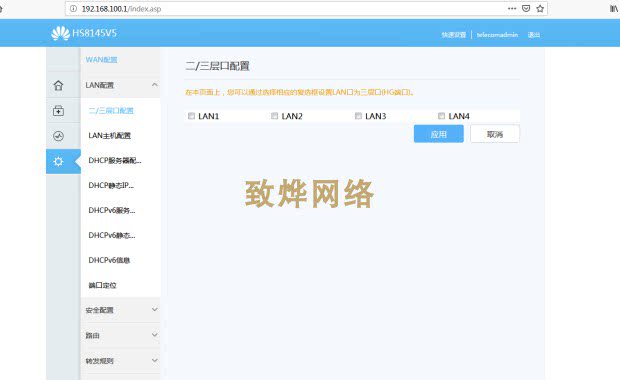Viewport: 620px width, 380px height.
Task: Enable the LAN1 checkbox
Action: pos(191,116)
